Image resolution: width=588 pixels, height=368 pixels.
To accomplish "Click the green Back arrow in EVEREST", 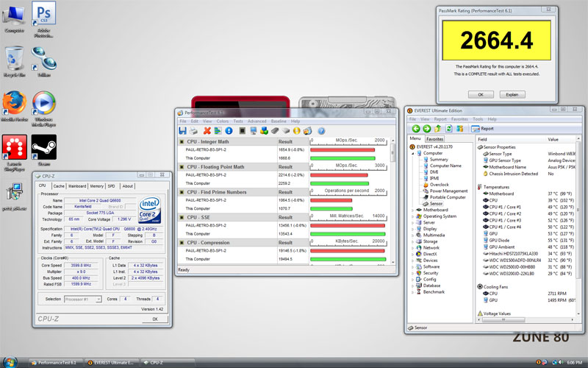I will tap(416, 128).
